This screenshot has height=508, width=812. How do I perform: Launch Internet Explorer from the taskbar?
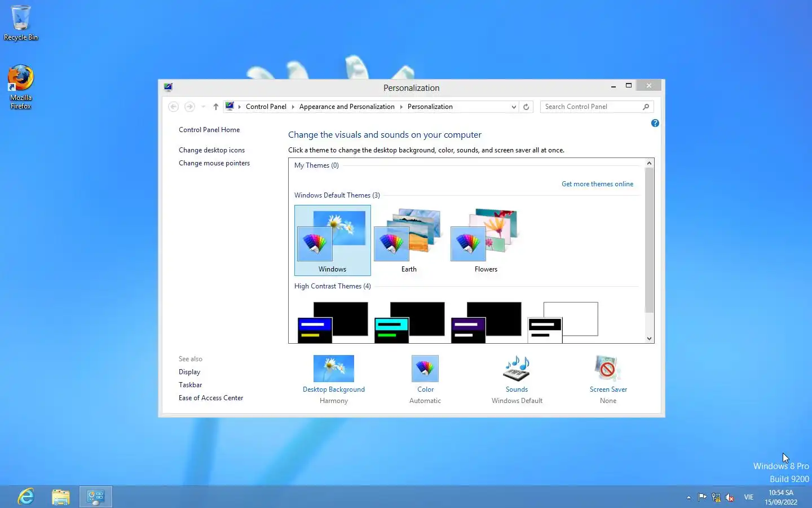tap(26, 497)
